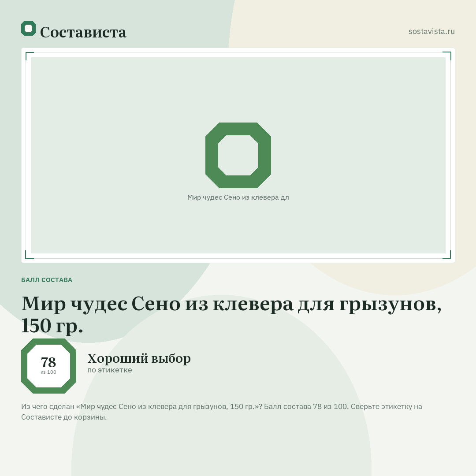The image size is (476, 476).
Task: Open the sostavista.ru link
Action: [x=431, y=31]
